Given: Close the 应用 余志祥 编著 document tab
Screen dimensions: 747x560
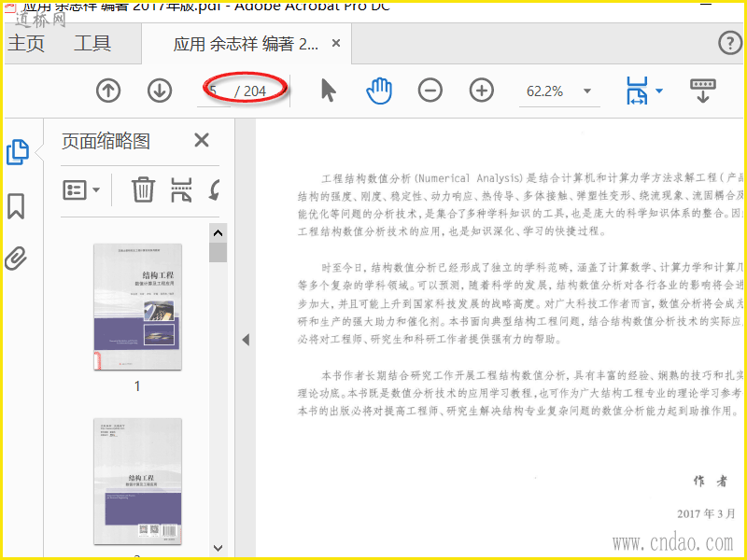Looking at the screenshot, I should point(336,43).
